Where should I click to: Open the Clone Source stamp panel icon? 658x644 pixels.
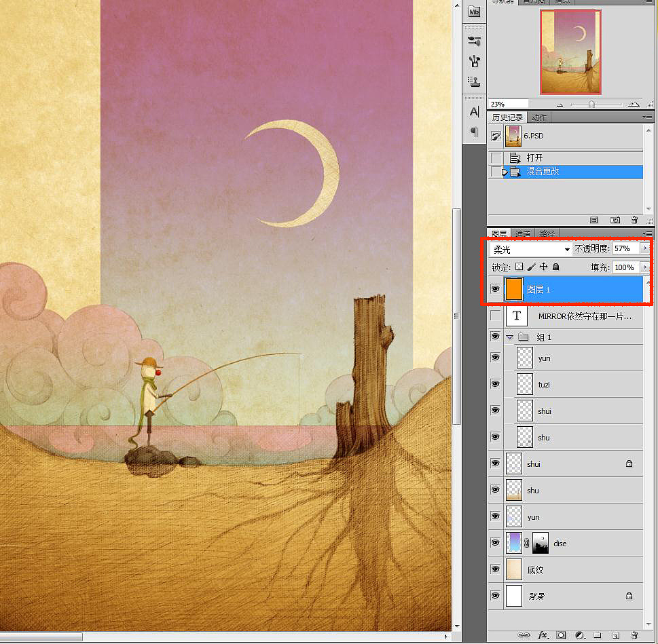[475, 82]
